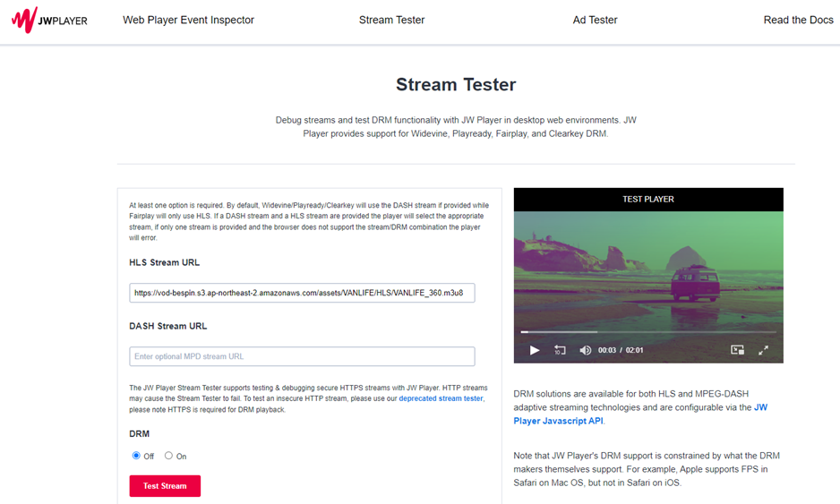Click the Test Stream button
The image size is (840, 504).
[165, 486]
